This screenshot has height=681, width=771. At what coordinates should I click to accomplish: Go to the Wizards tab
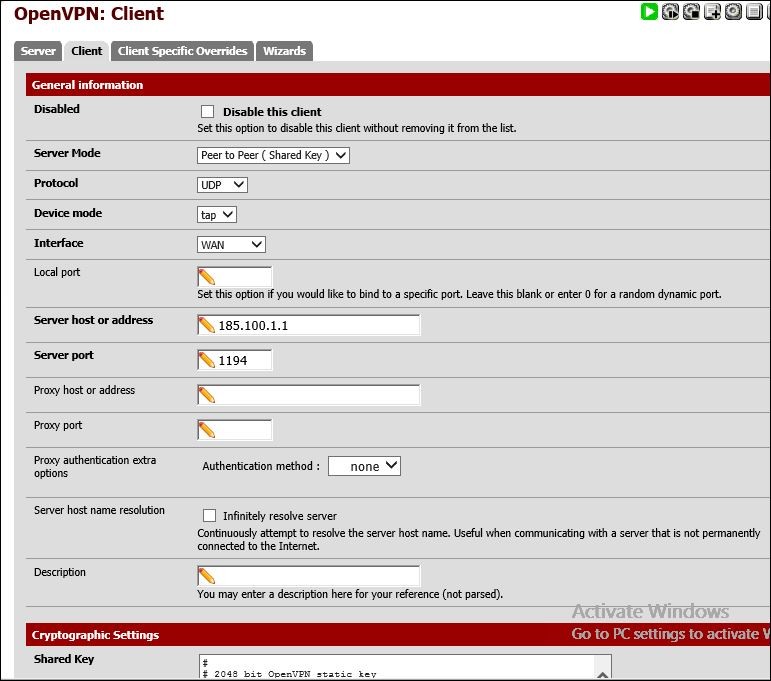point(284,51)
